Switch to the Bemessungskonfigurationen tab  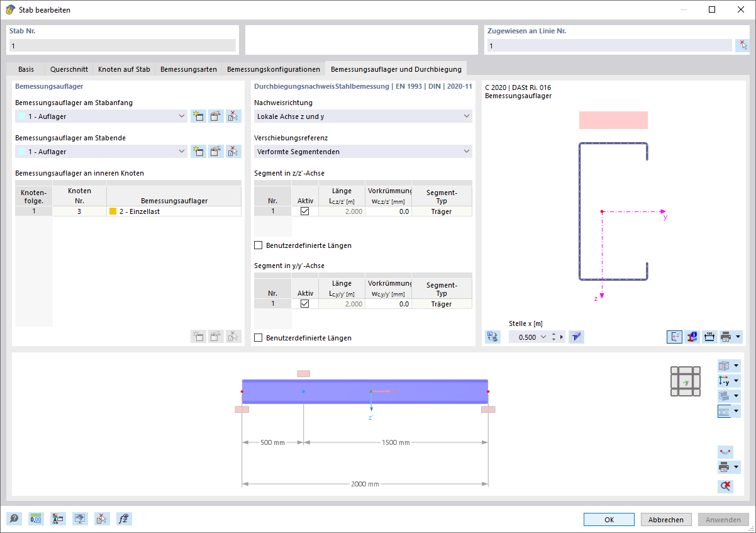click(274, 69)
